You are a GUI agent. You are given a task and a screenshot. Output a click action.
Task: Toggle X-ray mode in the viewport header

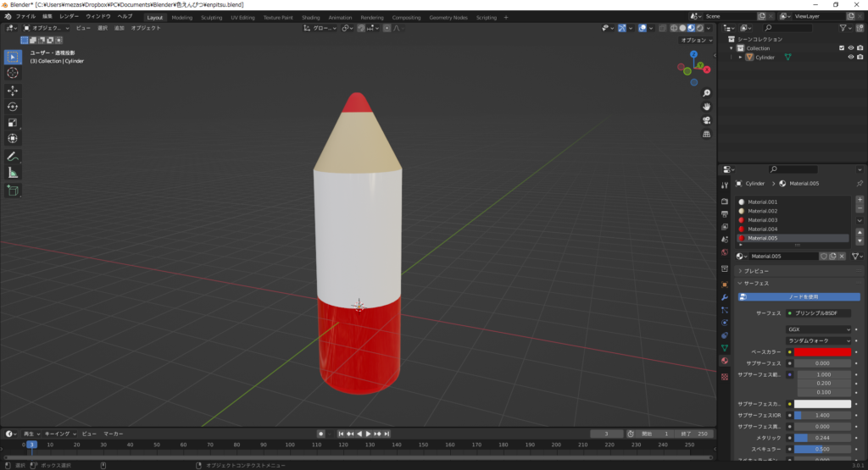[660, 28]
